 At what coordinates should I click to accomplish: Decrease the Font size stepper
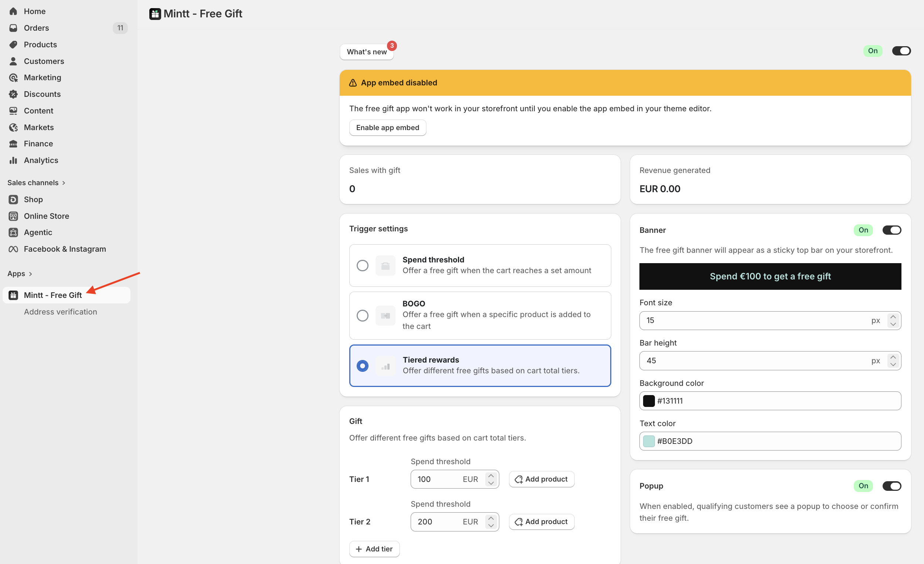point(893,325)
